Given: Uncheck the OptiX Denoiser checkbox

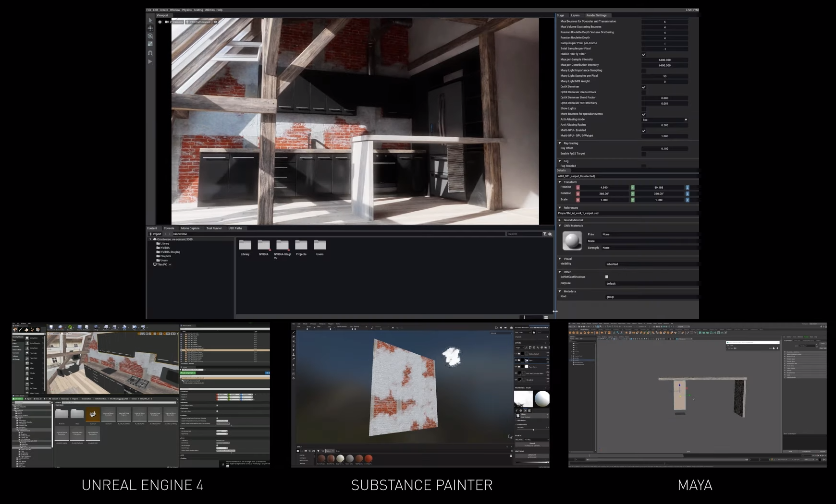Looking at the screenshot, I should 644,87.
